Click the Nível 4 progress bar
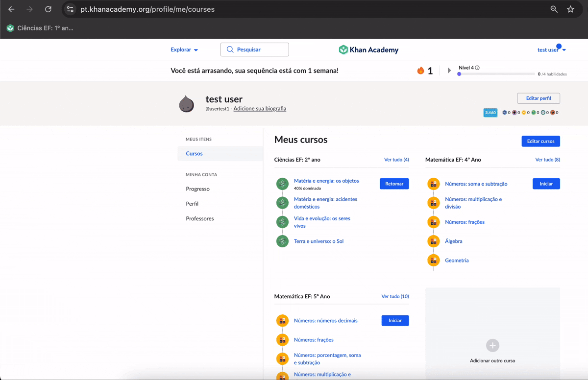 [496, 74]
